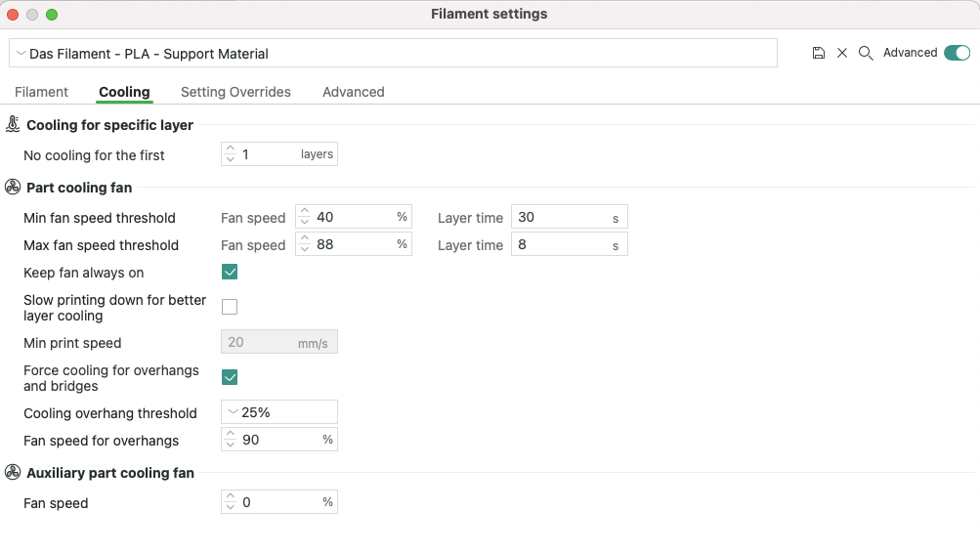Increase the auxiliary fan speed value
Image resolution: width=980 pixels, height=553 pixels.
tap(231, 497)
